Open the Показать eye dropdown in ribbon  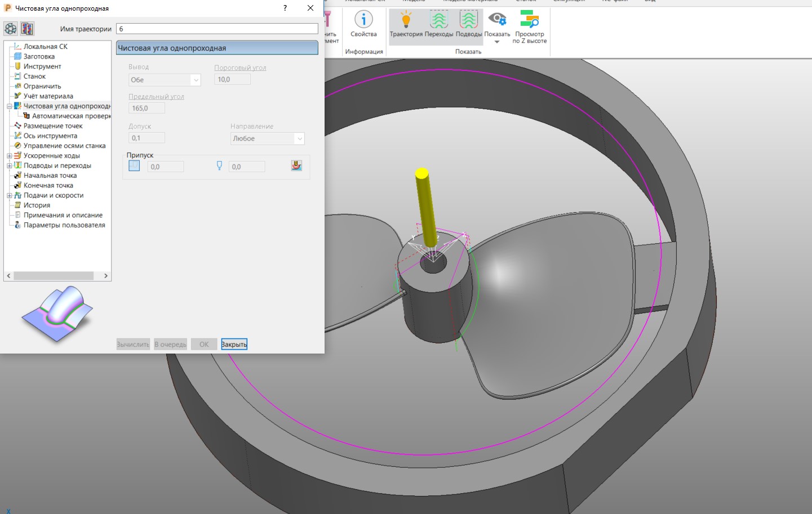[497, 27]
